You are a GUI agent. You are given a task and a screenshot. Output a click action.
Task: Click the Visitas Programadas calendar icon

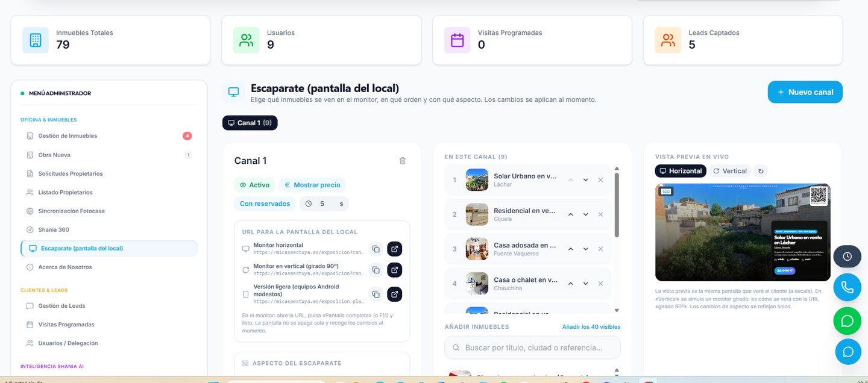(458, 40)
